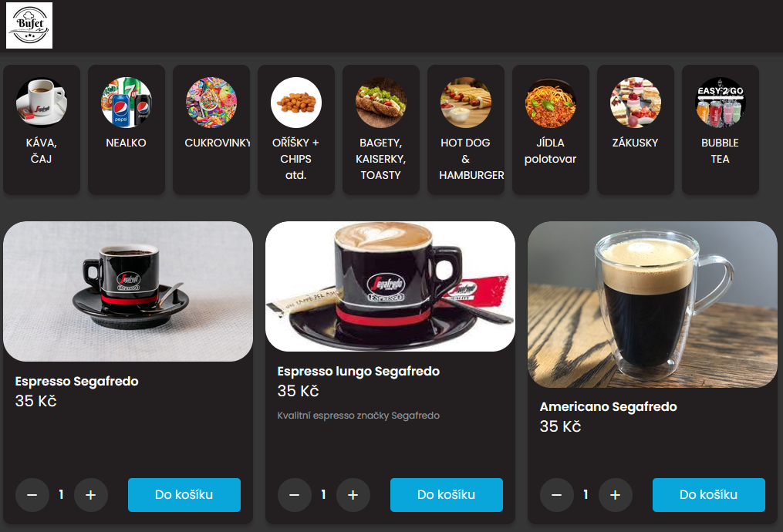Add Espresso lungo Segafredo to cart
Screen dimensions: 783x532
tap(447, 495)
